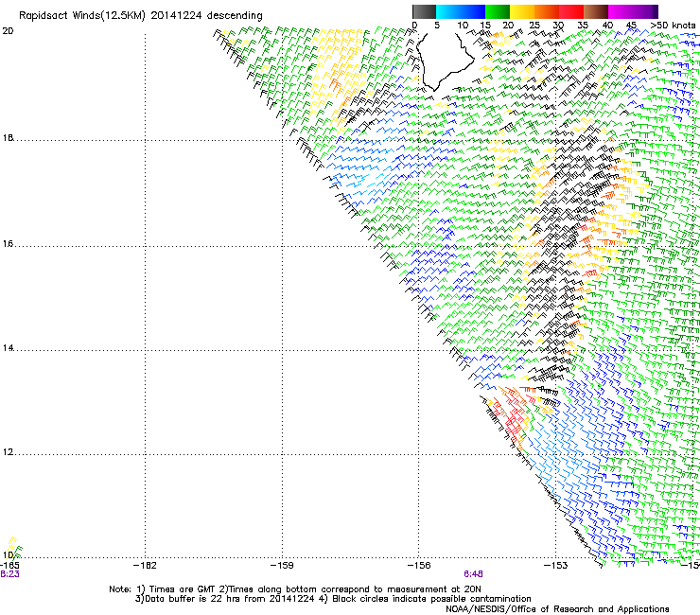Screen dimensions: 700x615
Task: Click the '>50 knots' legend label
Action: pos(674,26)
